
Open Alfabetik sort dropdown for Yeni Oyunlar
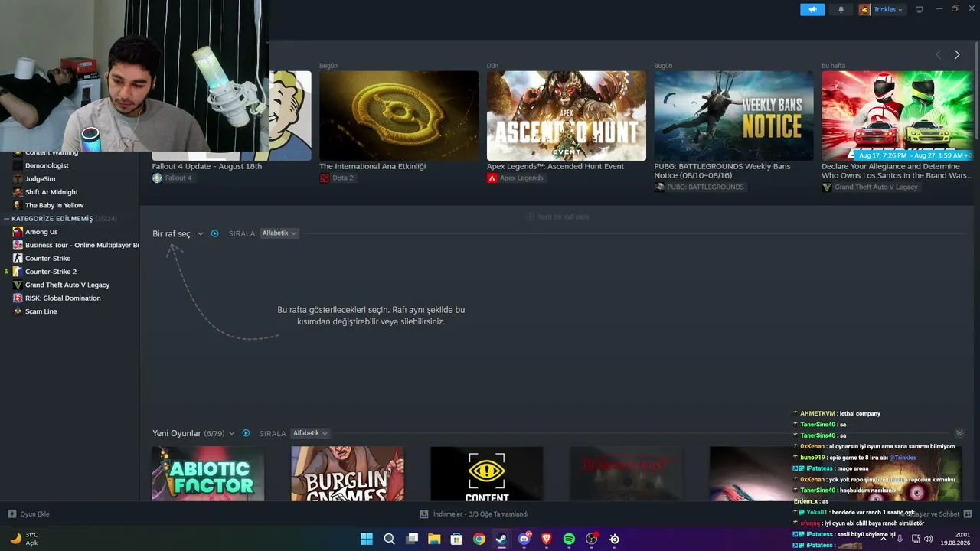(309, 433)
